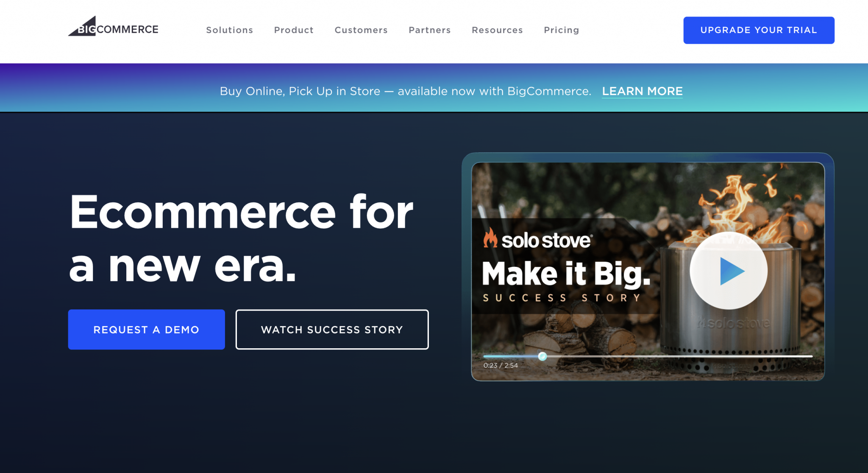This screenshot has height=473, width=868.
Task: Click the Success Story caption in video
Action: click(562, 298)
